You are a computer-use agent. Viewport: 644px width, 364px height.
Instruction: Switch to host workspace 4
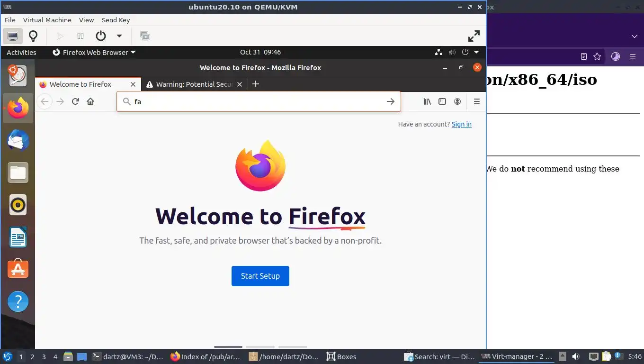point(55,357)
